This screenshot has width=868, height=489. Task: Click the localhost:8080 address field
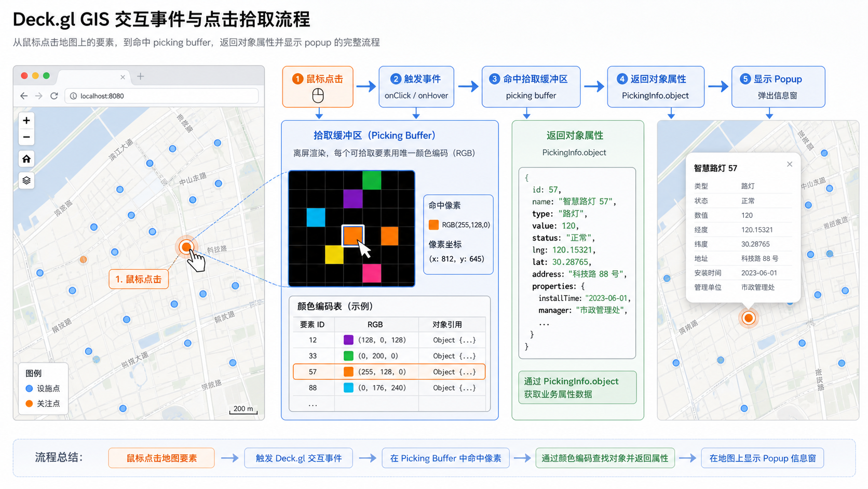[x=161, y=96]
